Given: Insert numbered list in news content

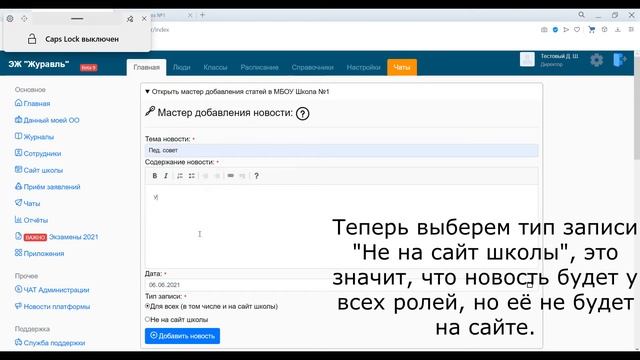Looking at the screenshot, I should pyautogui.click(x=180, y=176).
